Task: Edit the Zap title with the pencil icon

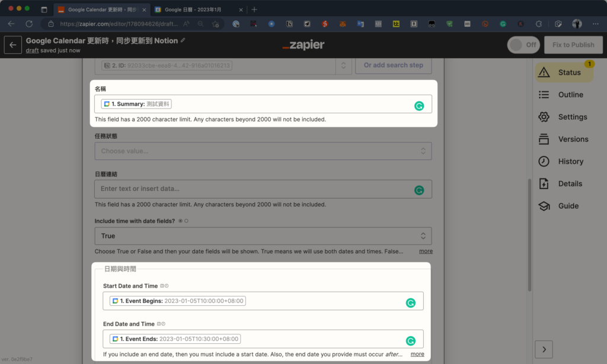Action: coord(183,40)
